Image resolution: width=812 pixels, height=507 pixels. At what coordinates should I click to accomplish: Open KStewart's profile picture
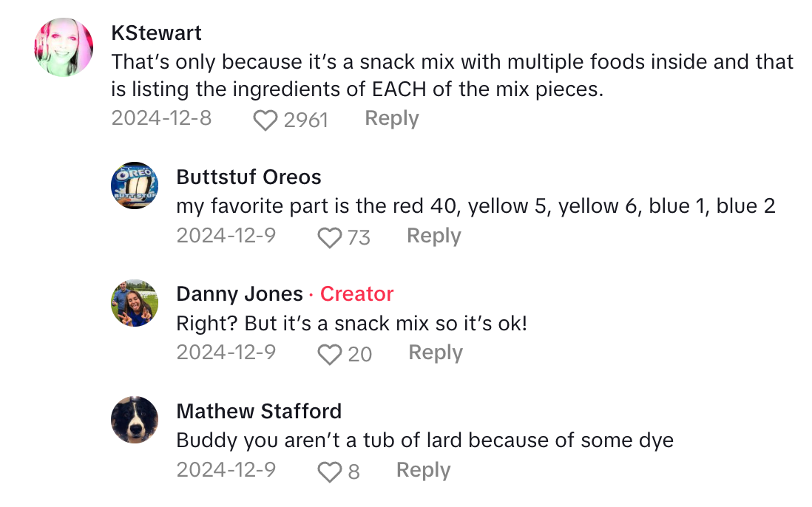[x=64, y=47]
